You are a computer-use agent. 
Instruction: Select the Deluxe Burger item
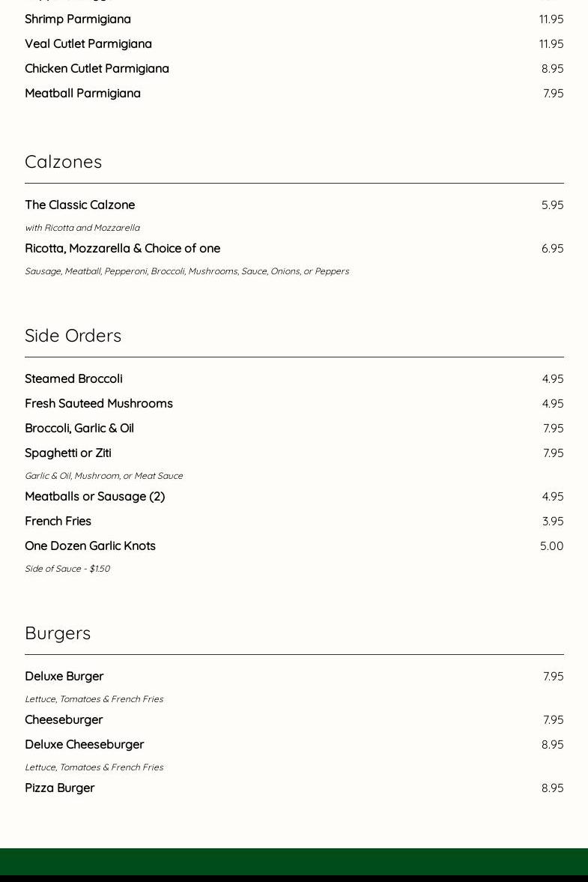pyautogui.click(x=64, y=676)
